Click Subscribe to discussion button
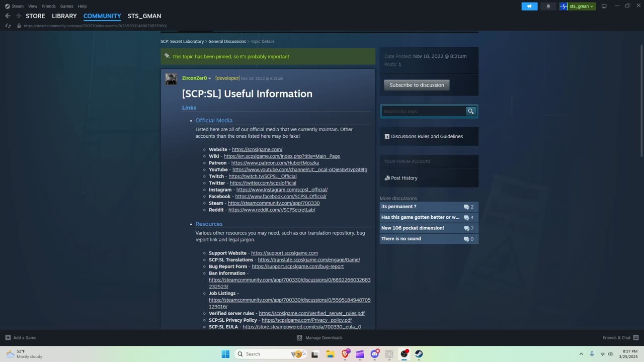 [417, 85]
